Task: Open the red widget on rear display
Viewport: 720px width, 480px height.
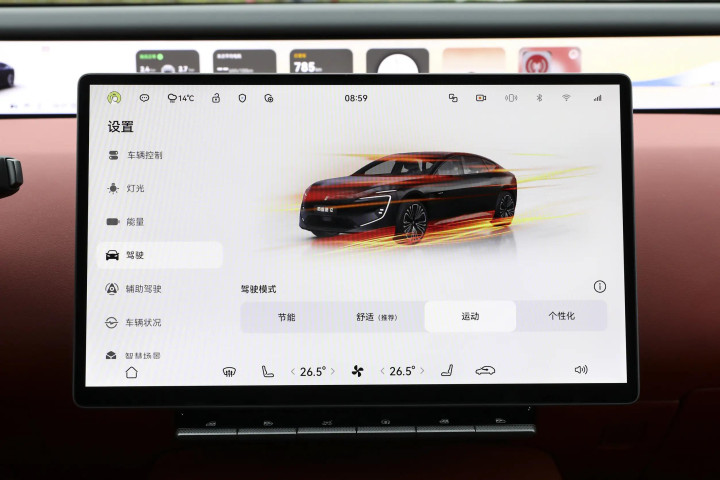Action: coord(550,60)
